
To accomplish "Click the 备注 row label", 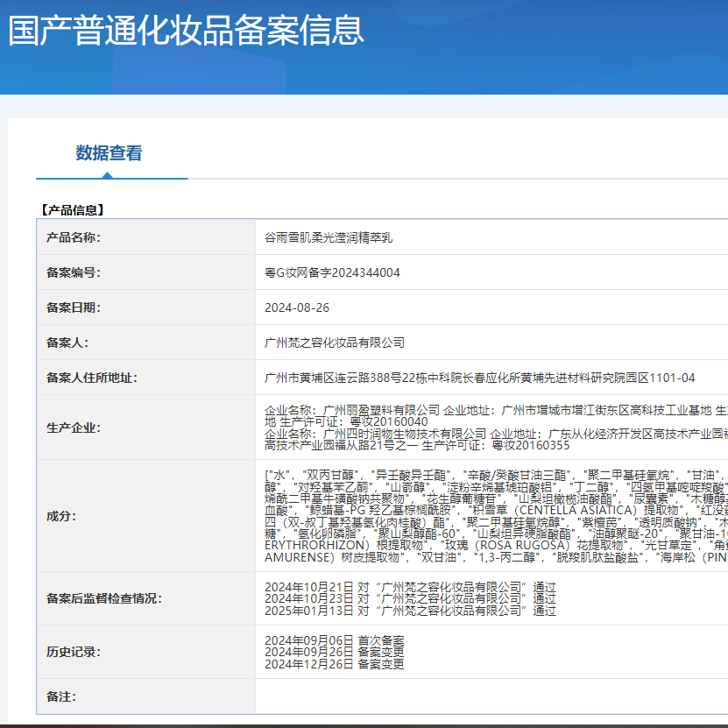I will pyautogui.click(x=60, y=696).
